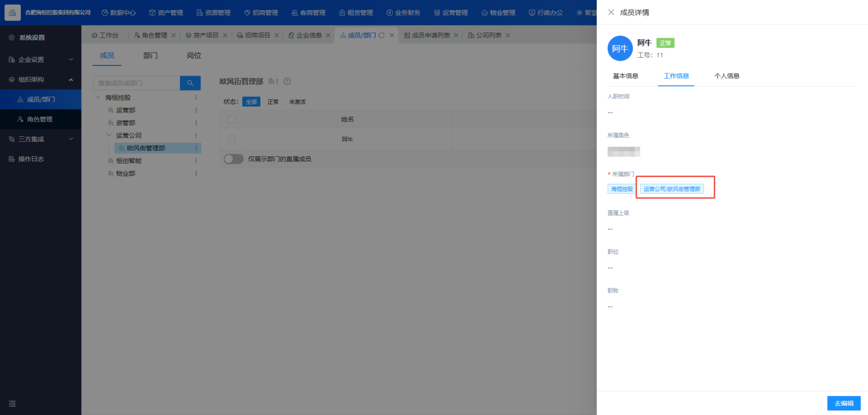The height and width of the screenshot is (415, 868).
Task: Select 成员/部门 in sidebar
Action: tap(41, 99)
